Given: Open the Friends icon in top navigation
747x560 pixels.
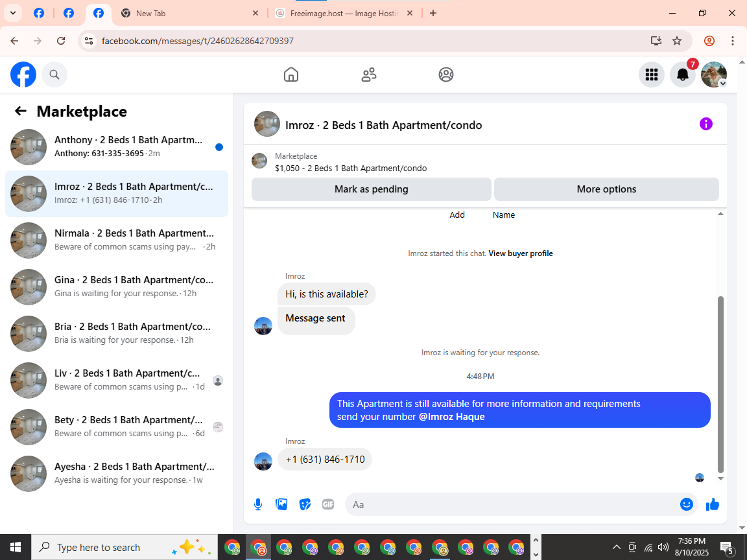Looking at the screenshot, I should coord(369,75).
